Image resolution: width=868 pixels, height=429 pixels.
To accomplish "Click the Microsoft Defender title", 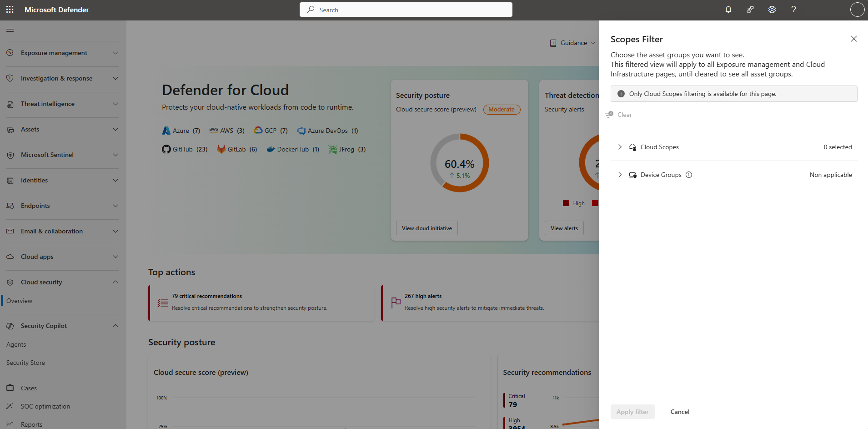I will pyautogui.click(x=56, y=10).
